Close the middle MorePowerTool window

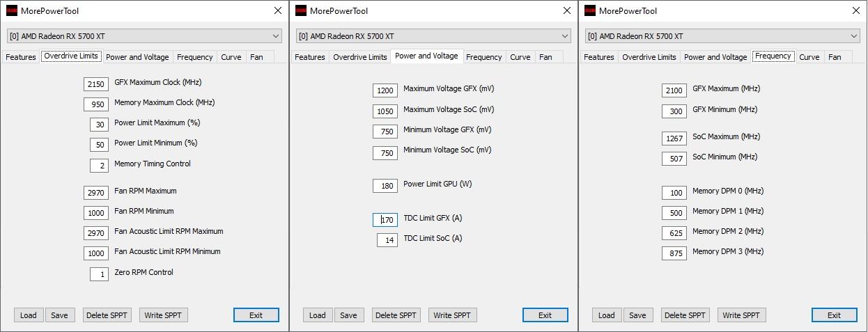point(567,10)
